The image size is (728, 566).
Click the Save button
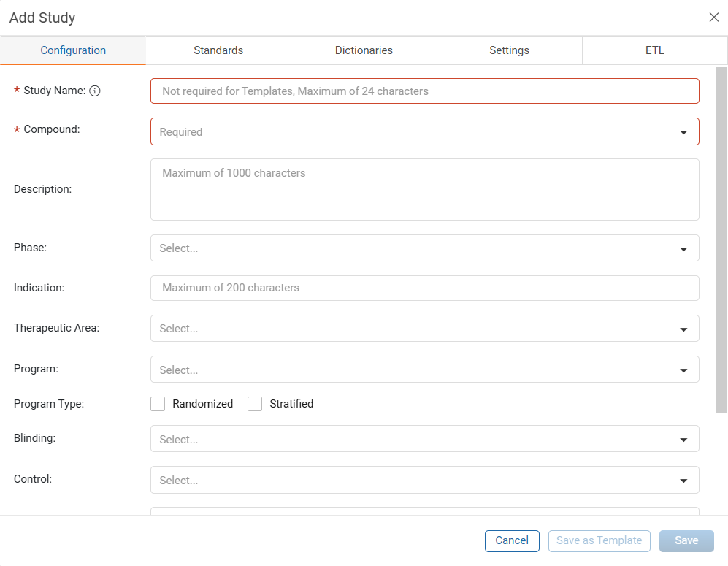click(x=686, y=541)
